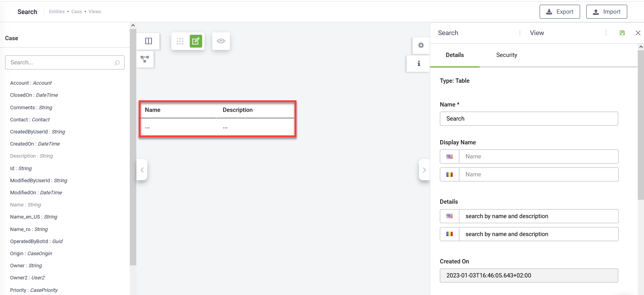This screenshot has height=295, width=644.
Task: Collapse the left attributes panel chevron
Action: (142, 170)
